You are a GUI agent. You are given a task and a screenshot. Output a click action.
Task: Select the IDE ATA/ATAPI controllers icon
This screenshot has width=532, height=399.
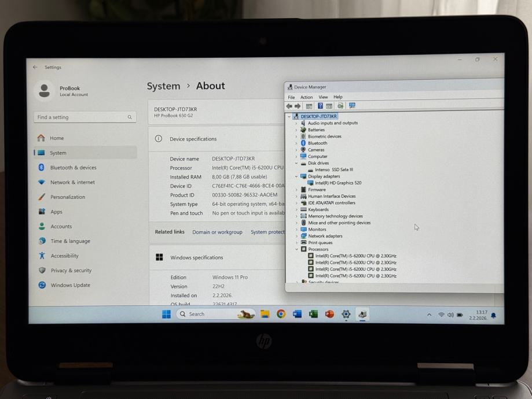303,203
